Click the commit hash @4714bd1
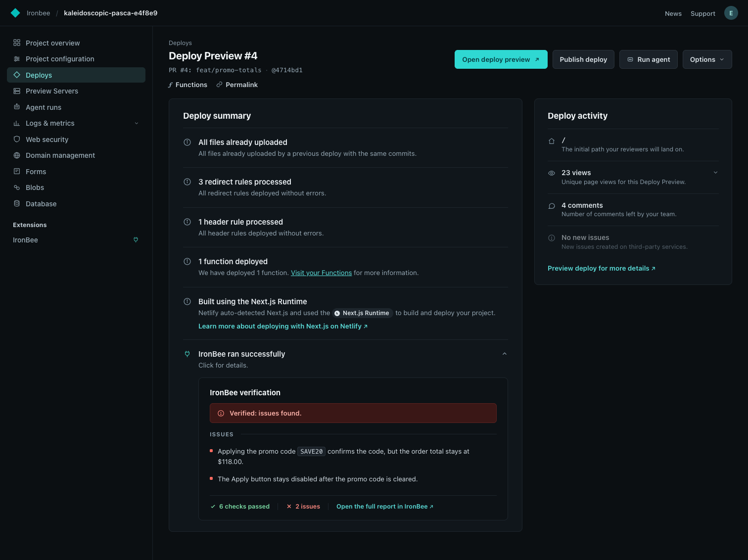Viewport: 748px width, 560px height. pyautogui.click(x=287, y=70)
